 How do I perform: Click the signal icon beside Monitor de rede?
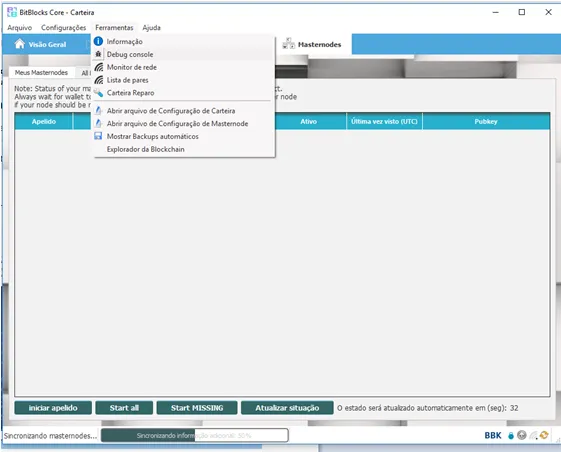(x=98, y=67)
